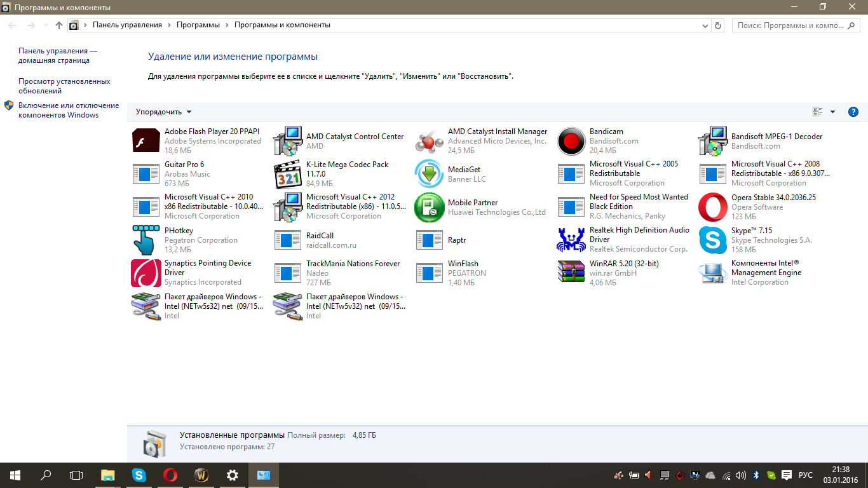868x488 pixels.
Task: Select the Synaptics Pointing Device Driver icon
Action: click(146, 273)
